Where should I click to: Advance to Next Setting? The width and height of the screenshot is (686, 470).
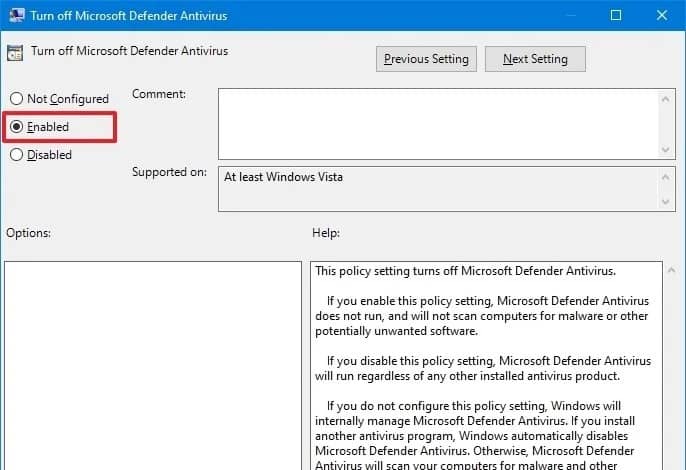(x=535, y=59)
